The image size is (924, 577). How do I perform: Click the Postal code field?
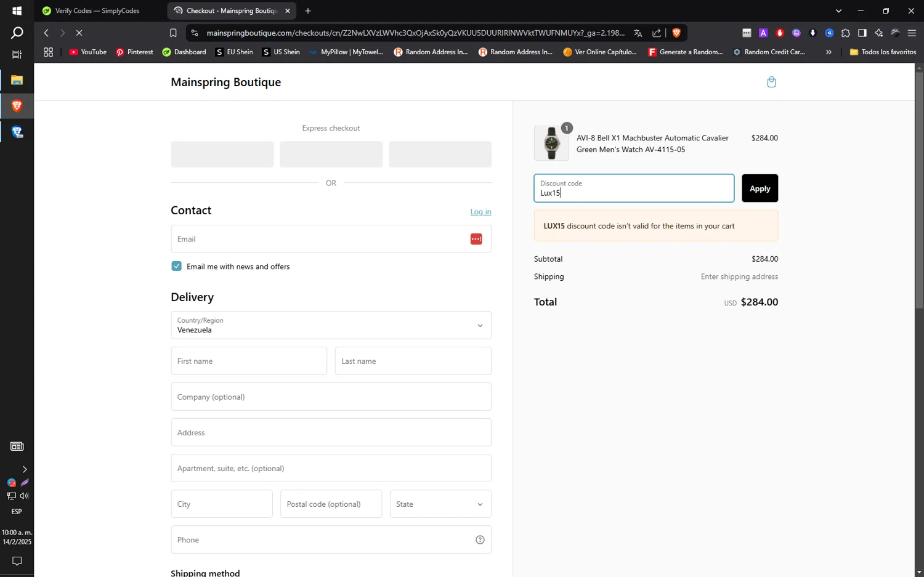coord(331,504)
